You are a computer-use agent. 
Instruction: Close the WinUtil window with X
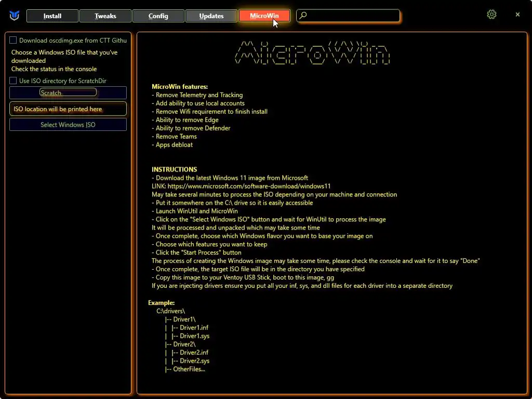pos(517,14)
